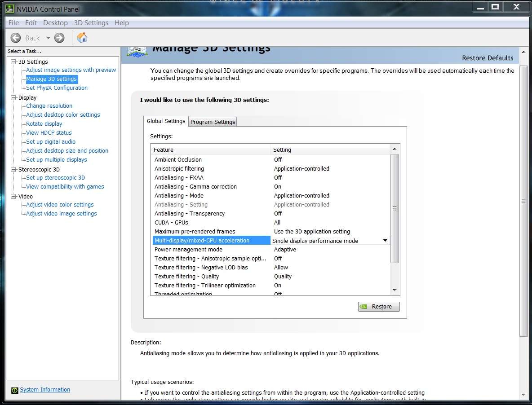Image resolution: width=532 pixels, height=405 pixels.
Task: Select the Texture filtering - Quality row
Action: click(271, 277)
